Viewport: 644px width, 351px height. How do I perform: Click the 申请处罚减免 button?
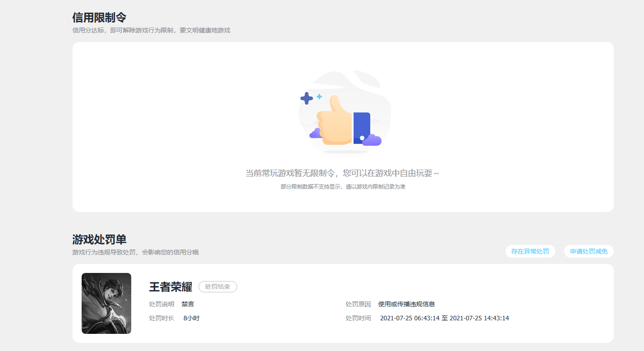point(589,251)
